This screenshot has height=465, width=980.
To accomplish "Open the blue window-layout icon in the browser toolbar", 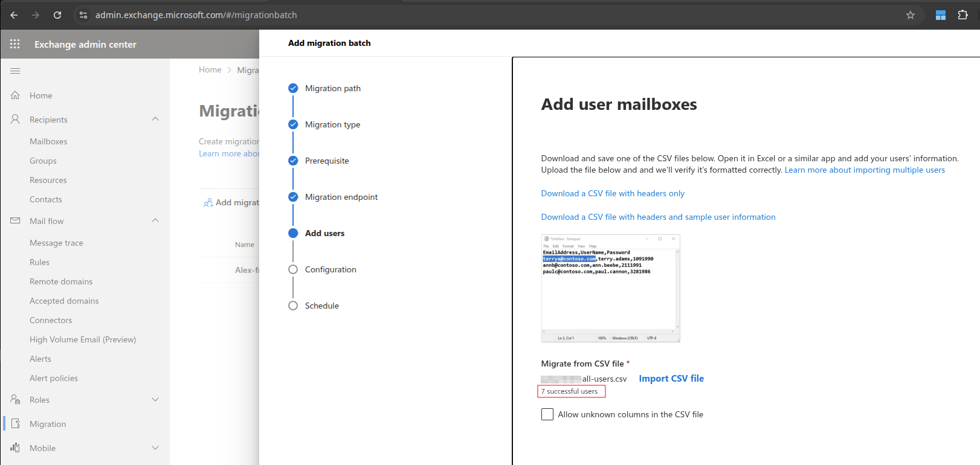I will point(941,15).
